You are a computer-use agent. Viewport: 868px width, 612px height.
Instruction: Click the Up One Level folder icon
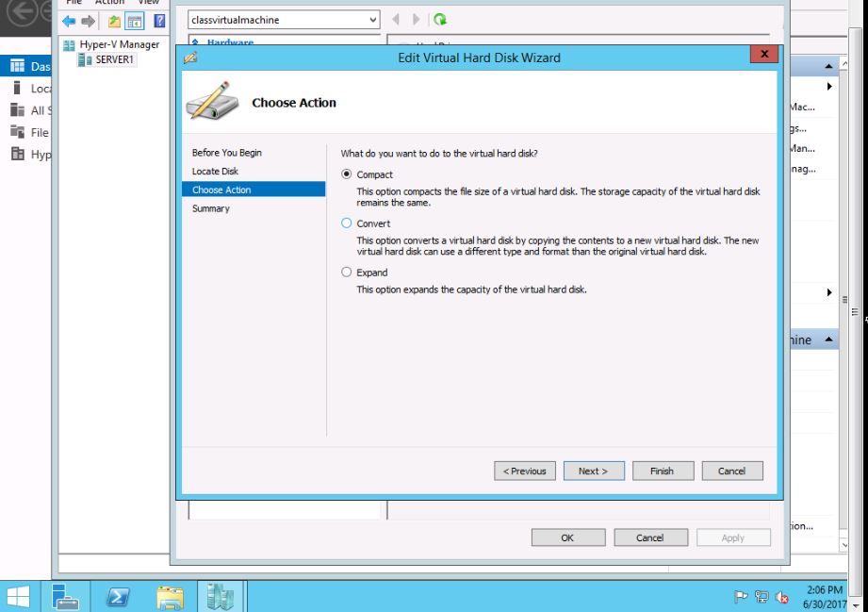(x=114, y=21)
